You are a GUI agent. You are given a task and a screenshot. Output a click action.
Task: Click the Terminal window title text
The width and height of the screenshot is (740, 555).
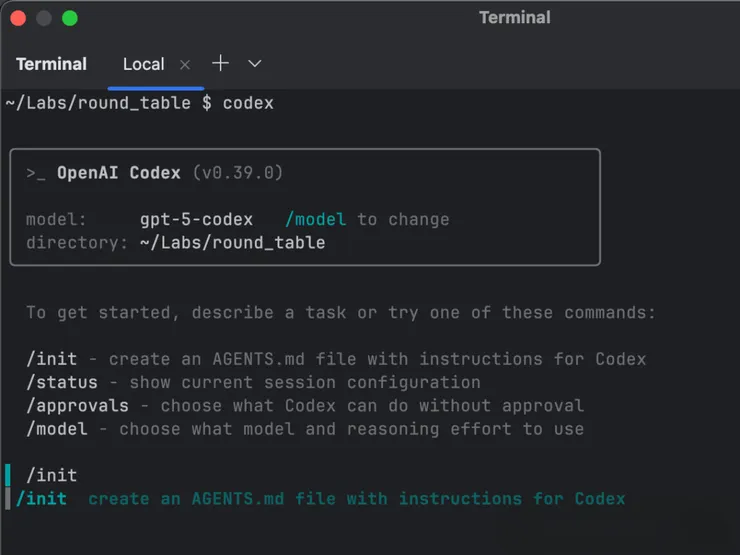coord(514,18)
